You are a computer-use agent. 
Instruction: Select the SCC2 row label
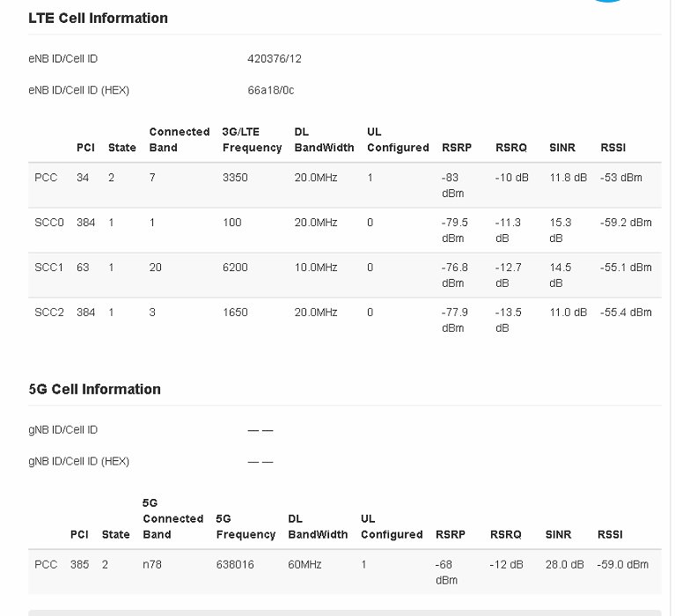[49, 312]
